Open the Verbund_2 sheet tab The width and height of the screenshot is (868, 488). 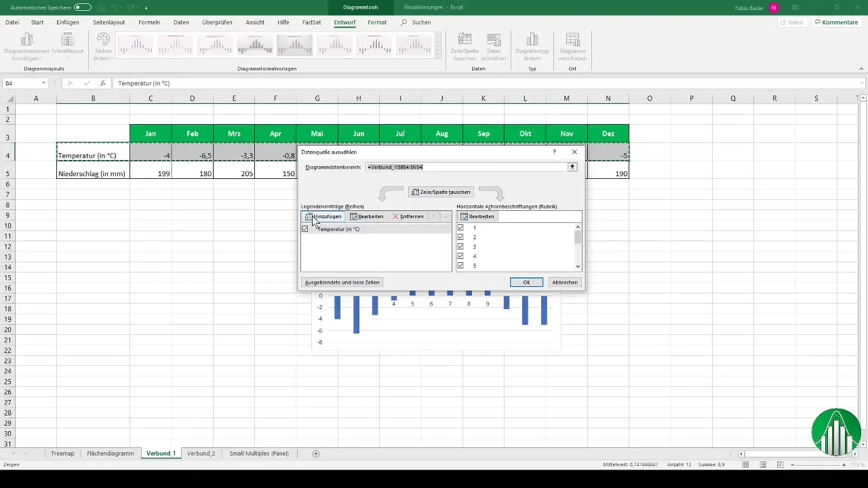point(201,453)
